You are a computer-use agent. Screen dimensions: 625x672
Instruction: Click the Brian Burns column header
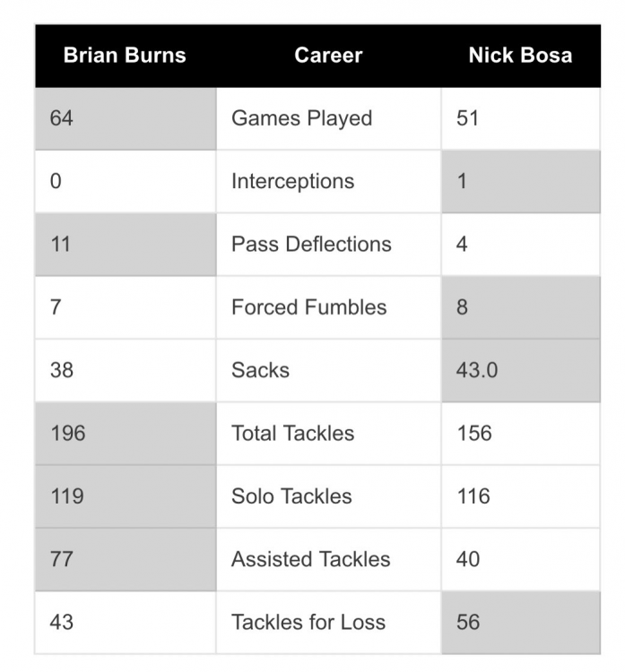[125, 56]
